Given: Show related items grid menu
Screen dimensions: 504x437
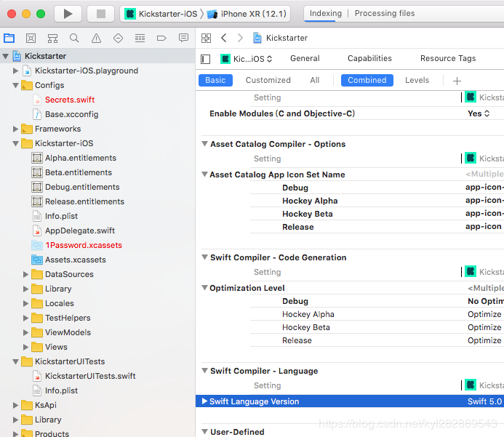Looking at the screenshot, I should point(206,38).
